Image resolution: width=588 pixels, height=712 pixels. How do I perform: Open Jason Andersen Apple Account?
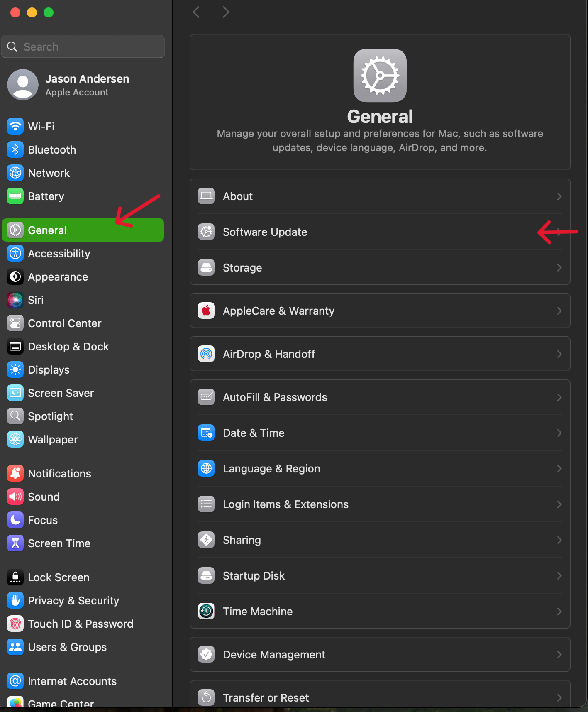coord(83,85)
